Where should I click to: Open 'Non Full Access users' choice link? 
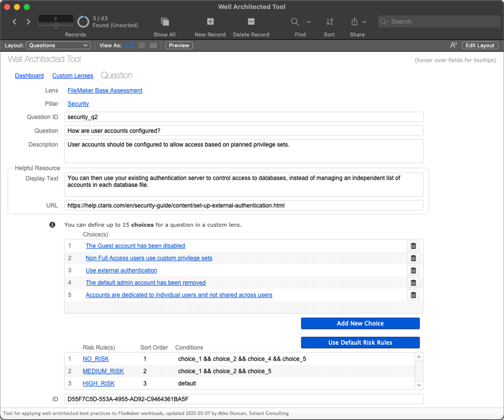click(x=149, y=258)
